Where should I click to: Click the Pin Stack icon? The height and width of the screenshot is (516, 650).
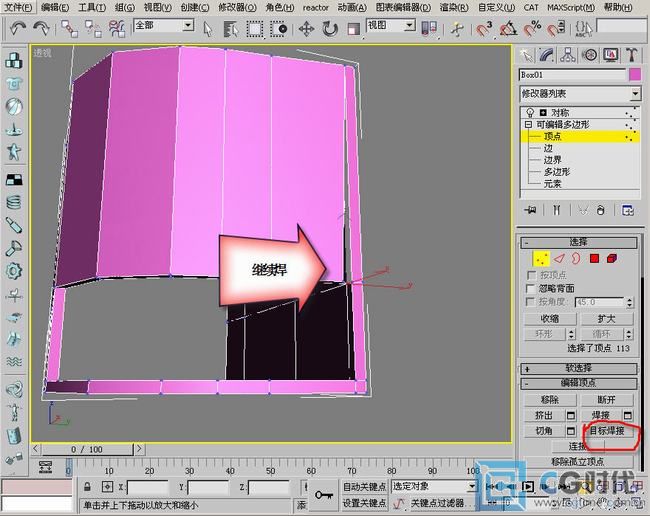pyautogui.click(x=530, y=210)
